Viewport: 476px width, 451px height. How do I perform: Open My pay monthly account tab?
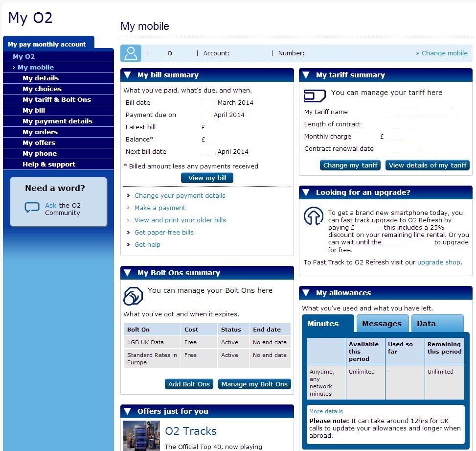coord(48,44)
